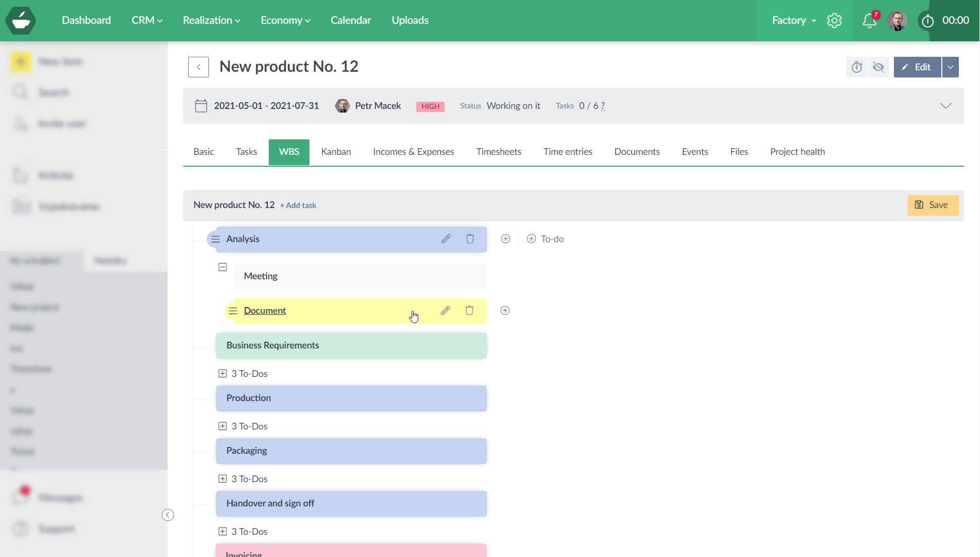The width and height of the screenshot is (980, 557).
Task: Select the green Business Requirements bar
Action: click(x=351, y=346)
